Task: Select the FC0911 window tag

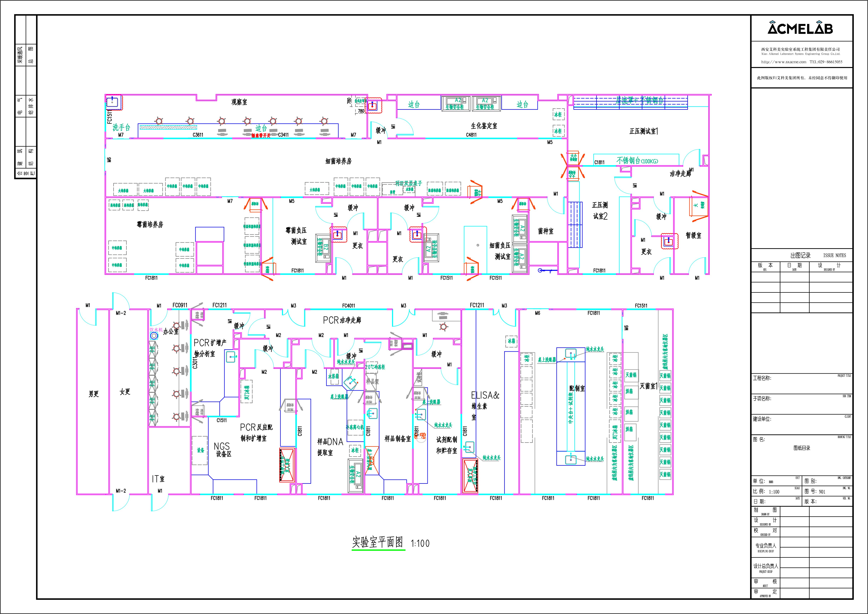Action: (x=180, y=305)
